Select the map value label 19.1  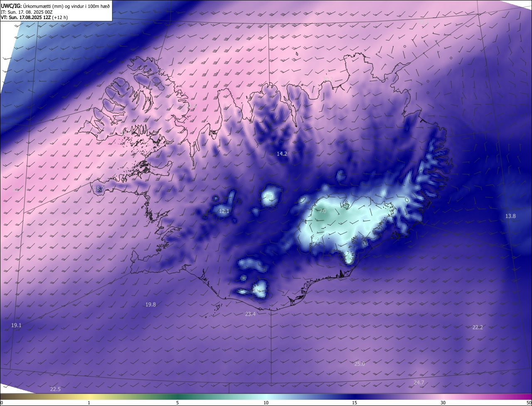click(x=16, y=325)
